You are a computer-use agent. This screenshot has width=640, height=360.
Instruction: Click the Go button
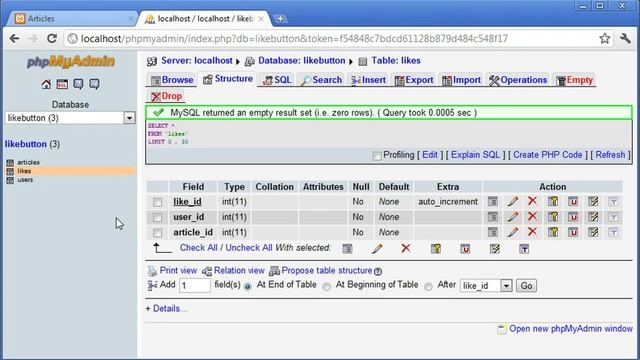(526, 285)
